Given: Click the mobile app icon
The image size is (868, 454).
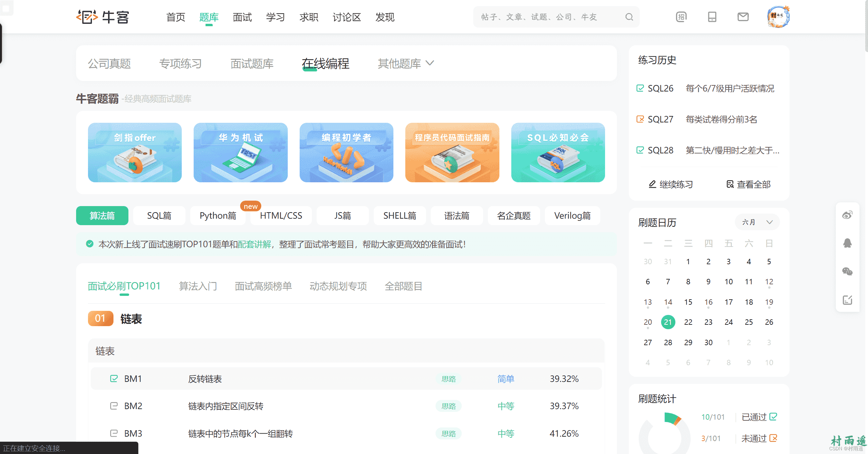Looking at the screenshot, I should pyautogui.click(x=712, y=17).
